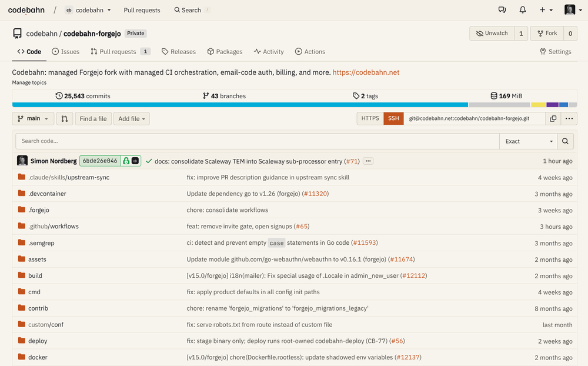
Task: Expand commit message ellipsis button
Action: tap(368, 161)
